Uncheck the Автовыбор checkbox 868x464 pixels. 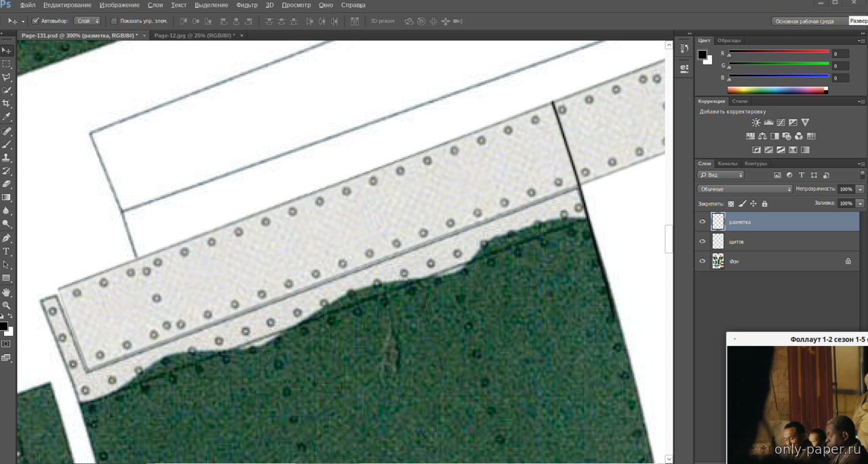click(36, 21)
